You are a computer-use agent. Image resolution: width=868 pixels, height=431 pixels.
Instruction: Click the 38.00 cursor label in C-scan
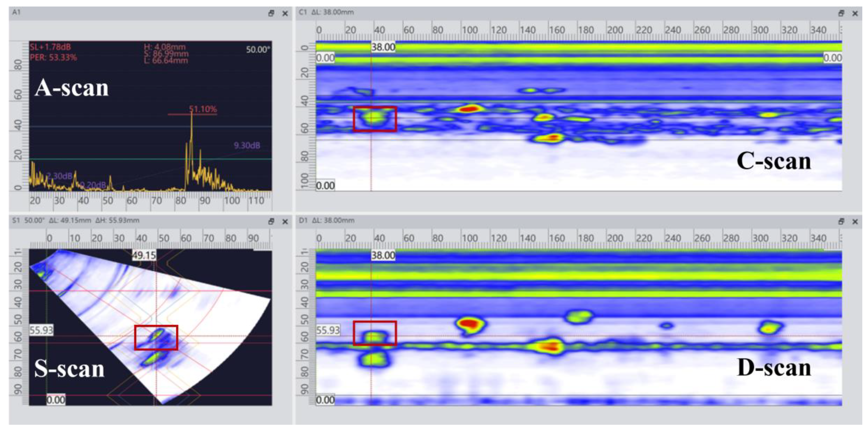(383, 47)
